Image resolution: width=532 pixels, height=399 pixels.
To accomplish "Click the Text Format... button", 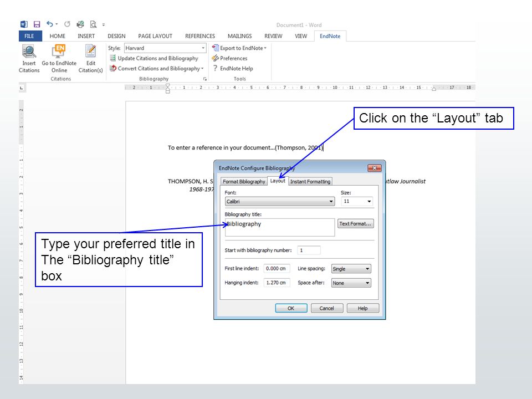I will (x=356, y=223).
